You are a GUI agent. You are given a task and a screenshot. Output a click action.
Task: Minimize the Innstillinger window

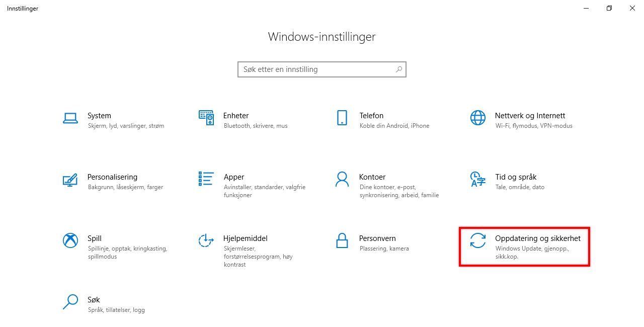tap(586, 8)
